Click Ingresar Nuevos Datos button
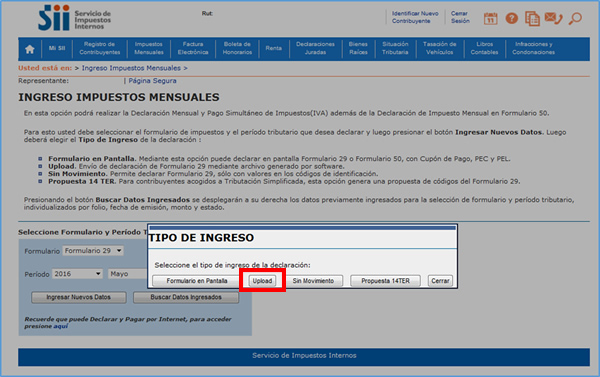The width and height of the screenshot is (600, 377). pos(78,297)
